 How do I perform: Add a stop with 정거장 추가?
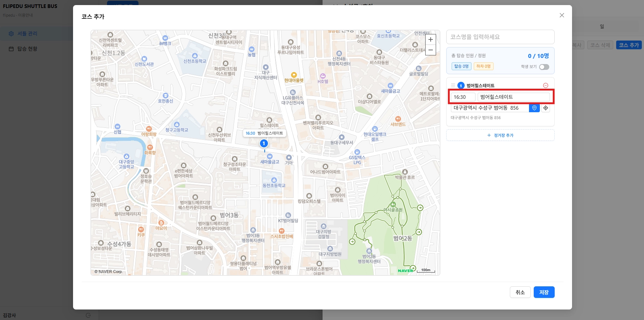(x=500, y=135)
